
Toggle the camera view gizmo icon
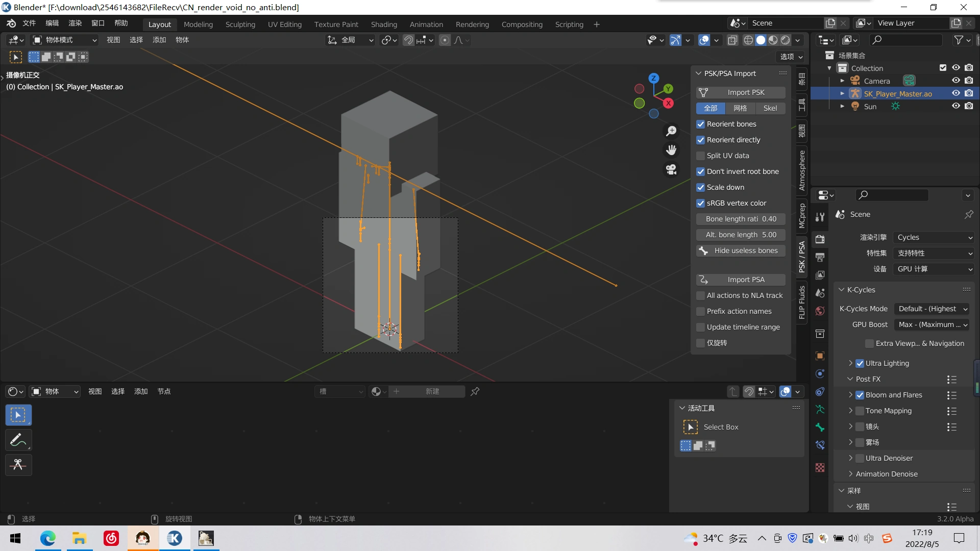(x=671, y=169)
